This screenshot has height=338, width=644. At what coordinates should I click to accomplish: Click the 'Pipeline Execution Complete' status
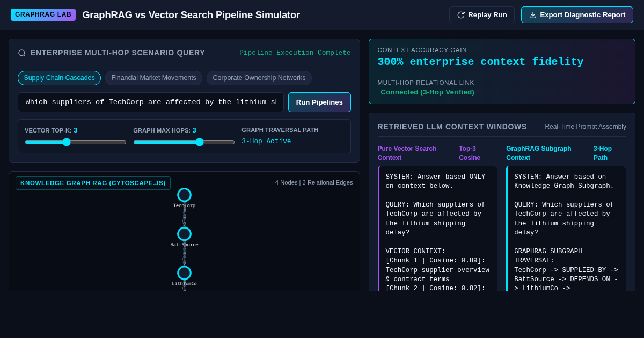[x=295, y=53]
